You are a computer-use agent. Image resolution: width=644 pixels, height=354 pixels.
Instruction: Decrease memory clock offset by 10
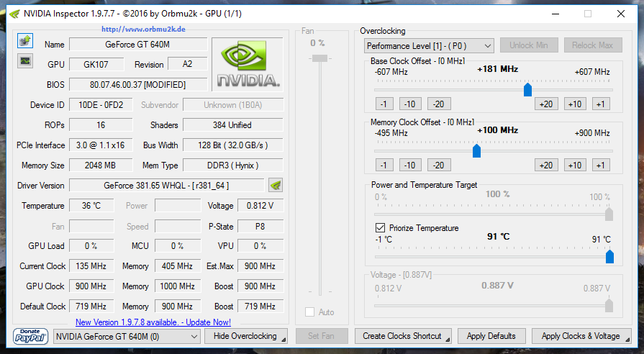[410, 165]
